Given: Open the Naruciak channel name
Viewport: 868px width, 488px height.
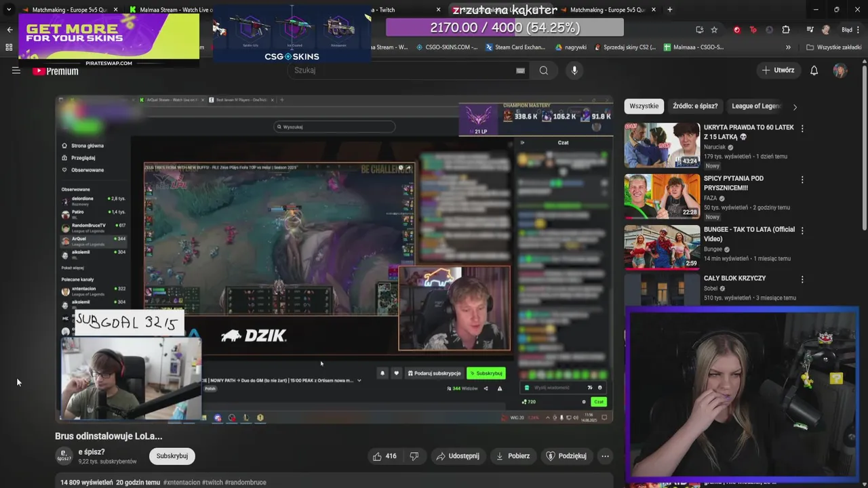Looking at the screenshot, I should (x=715, y=146).
